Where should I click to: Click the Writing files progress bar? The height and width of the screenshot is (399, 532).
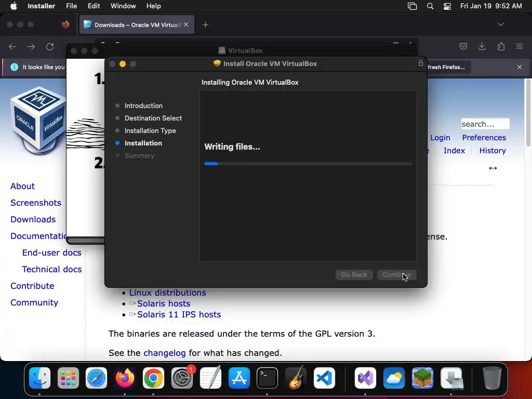(308, 164)
